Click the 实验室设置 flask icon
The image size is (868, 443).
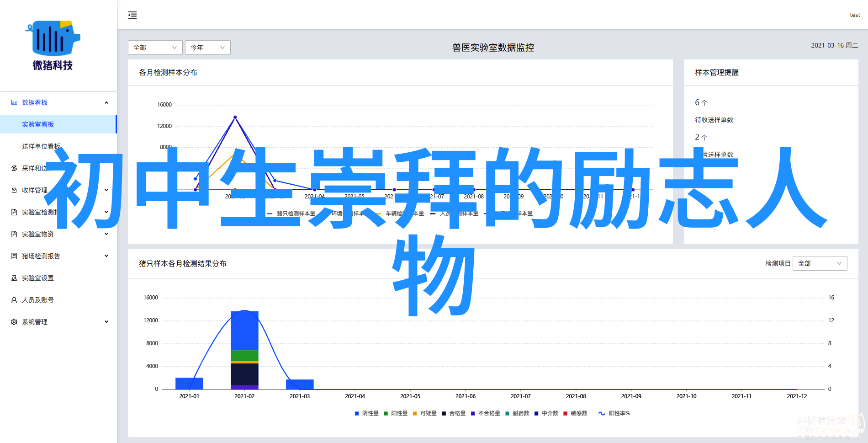point(14,278)
